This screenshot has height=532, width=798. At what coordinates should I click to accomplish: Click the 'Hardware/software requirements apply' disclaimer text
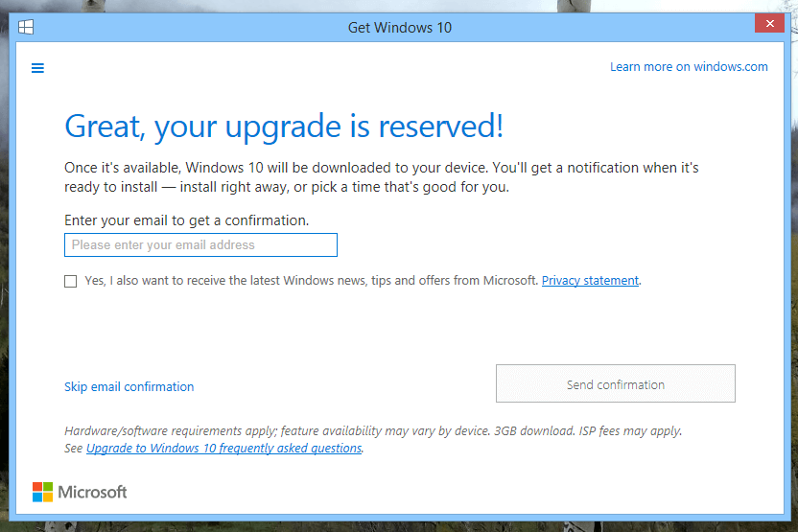pyautogui.click(x=373, y=430)
